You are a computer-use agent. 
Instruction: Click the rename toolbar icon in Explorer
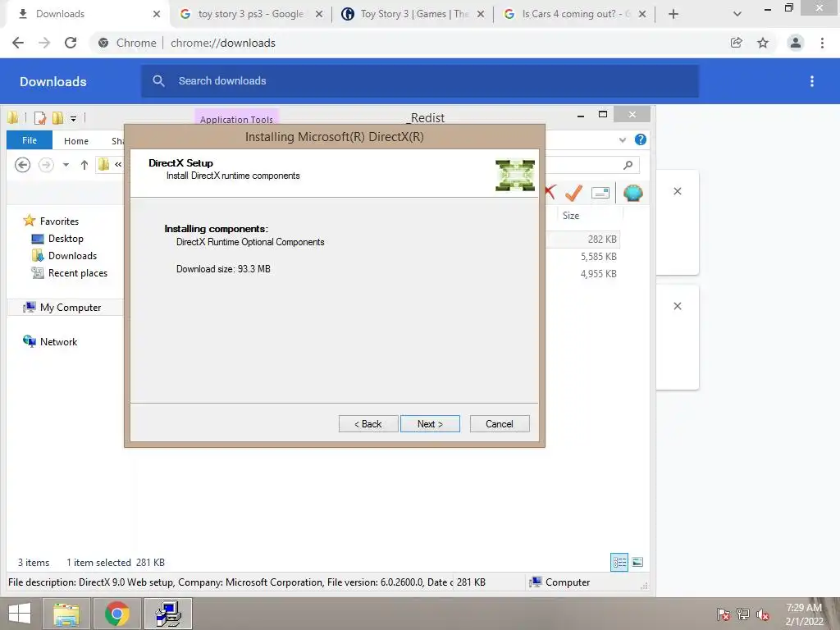coord(600,193)
